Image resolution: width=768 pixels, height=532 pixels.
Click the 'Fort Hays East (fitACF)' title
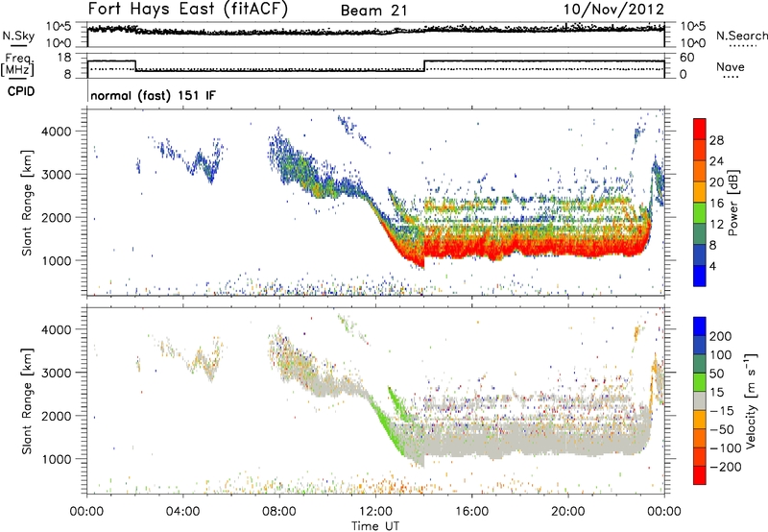coord(188,10)
